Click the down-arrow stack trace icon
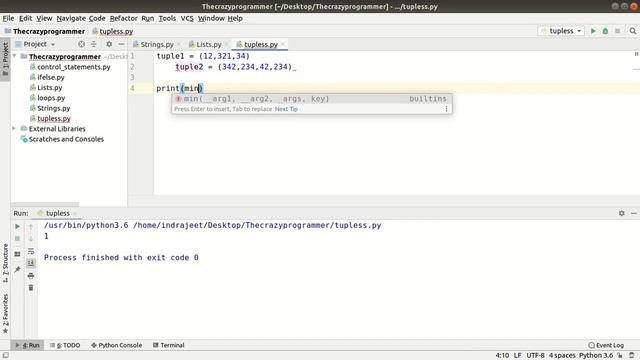 coord(31,239)
